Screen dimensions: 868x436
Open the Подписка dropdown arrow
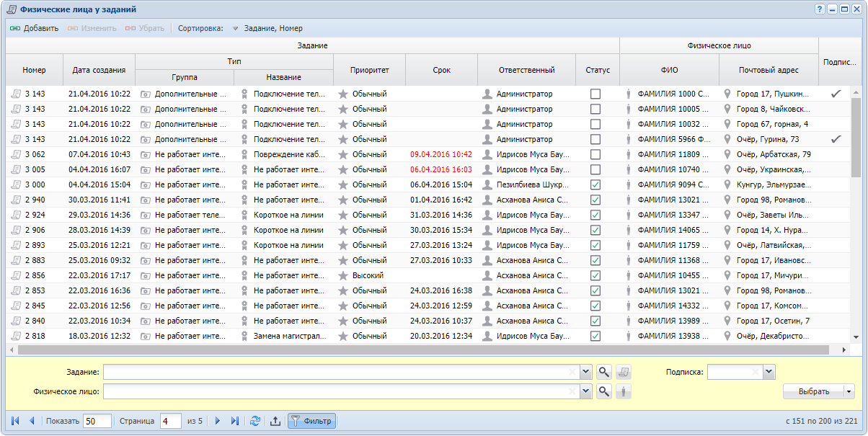click(769, 372)
